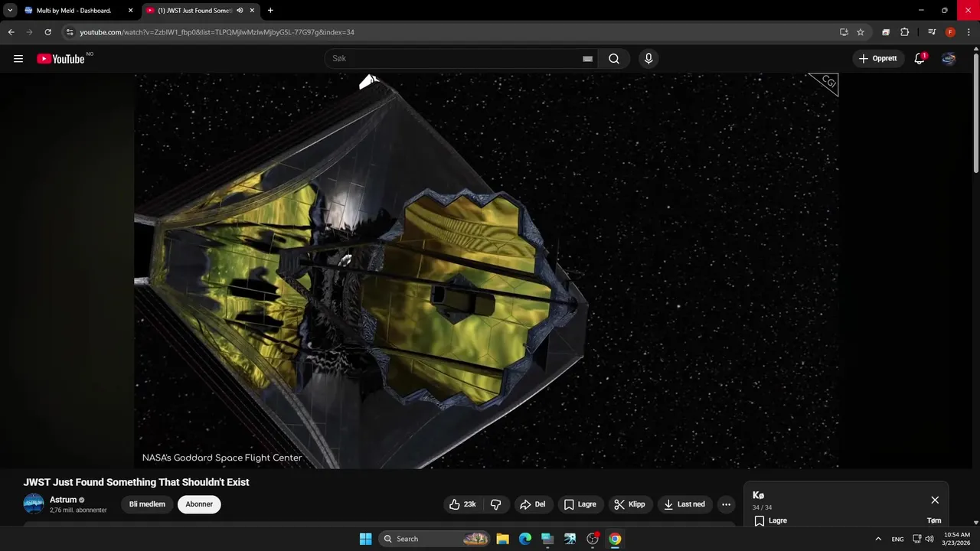Open the Astrum channel name link

(x=63, y=500)
